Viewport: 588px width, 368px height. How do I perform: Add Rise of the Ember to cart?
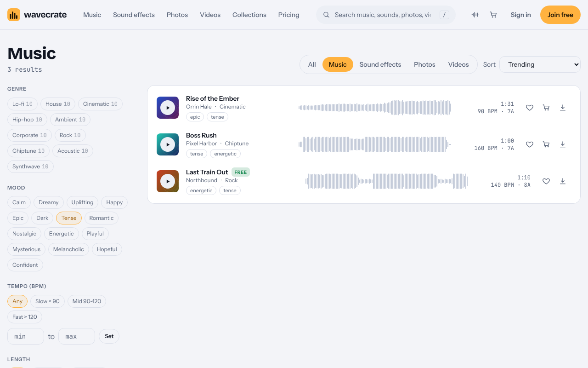click(546, 108)
